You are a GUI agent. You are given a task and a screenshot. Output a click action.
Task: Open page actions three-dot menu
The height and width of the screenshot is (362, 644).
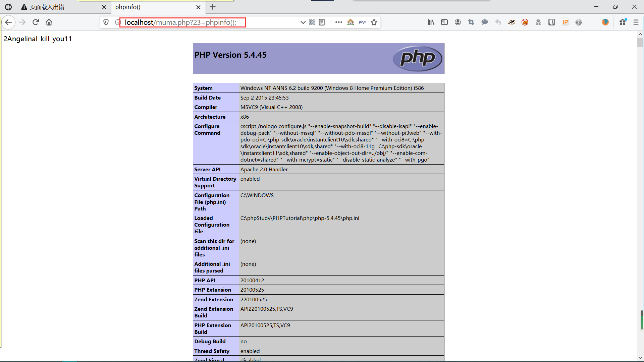point(338,22)
